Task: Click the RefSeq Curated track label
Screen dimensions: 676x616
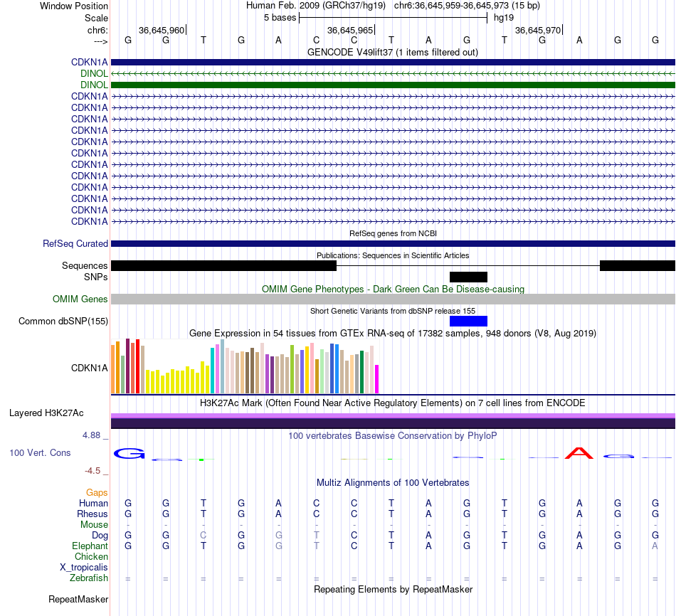Action: (x=75, y=243)
